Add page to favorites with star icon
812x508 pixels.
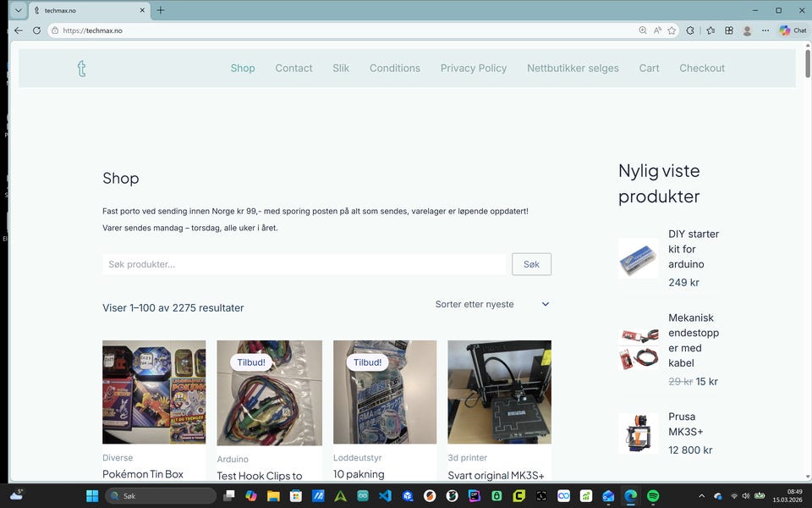tap(672, 30)
